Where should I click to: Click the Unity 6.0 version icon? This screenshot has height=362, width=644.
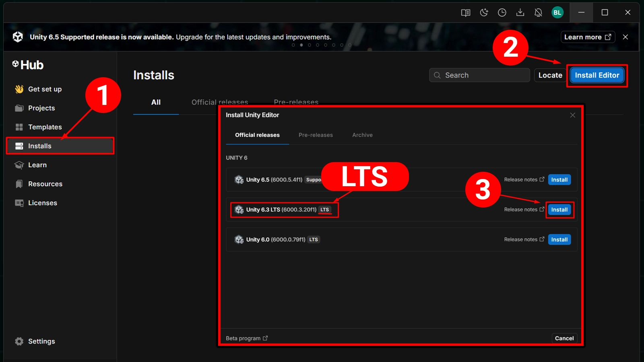[x=239, y=240]
